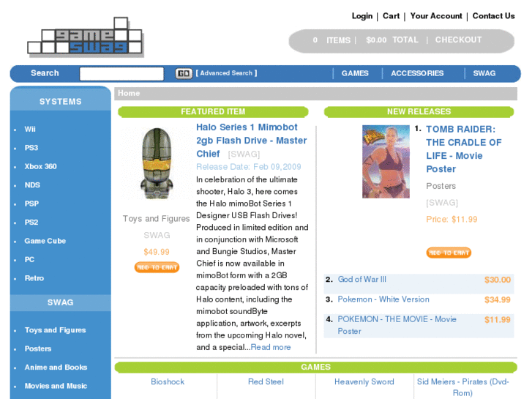Open Contact Us page

(x=493, y=16)
